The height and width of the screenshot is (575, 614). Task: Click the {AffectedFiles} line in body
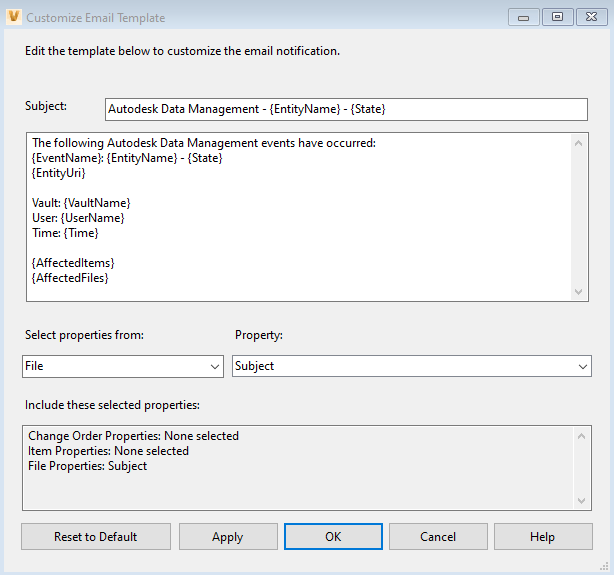coord(70,278)
